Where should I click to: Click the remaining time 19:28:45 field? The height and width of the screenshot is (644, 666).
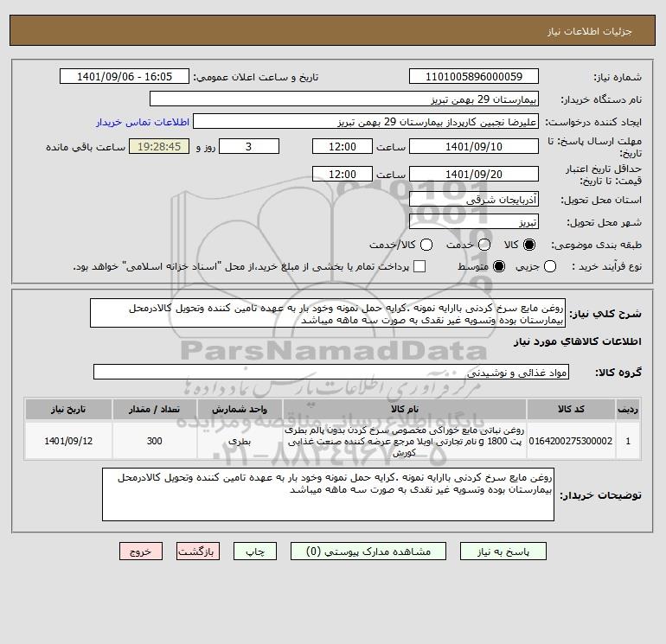[159, 146]
